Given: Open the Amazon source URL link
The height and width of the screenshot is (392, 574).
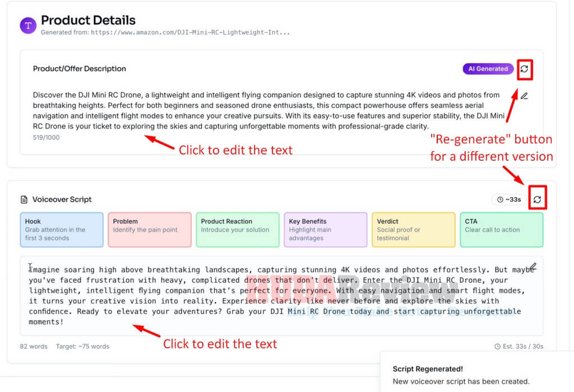Looking at the screenshot, I should (191, 32).
